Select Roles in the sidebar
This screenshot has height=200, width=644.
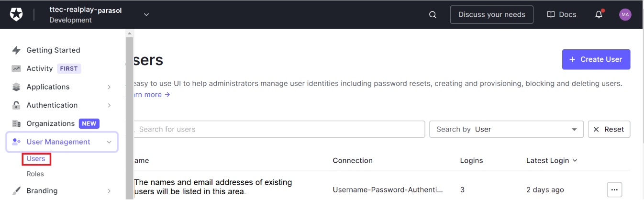35,174
